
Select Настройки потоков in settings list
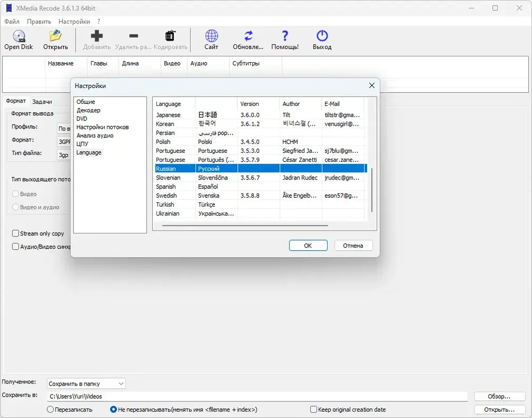(103, 127)
